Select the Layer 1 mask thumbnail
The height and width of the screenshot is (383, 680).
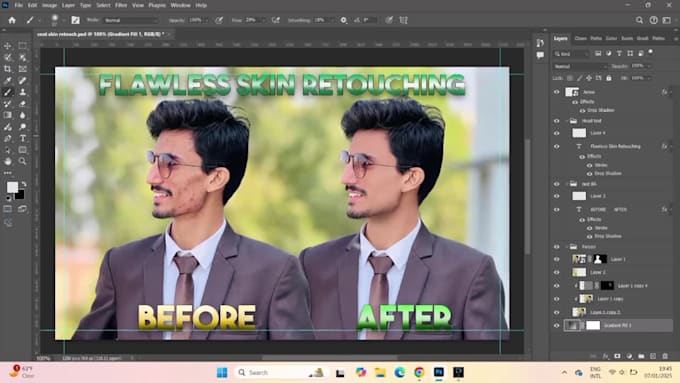[x=601, y=259]
